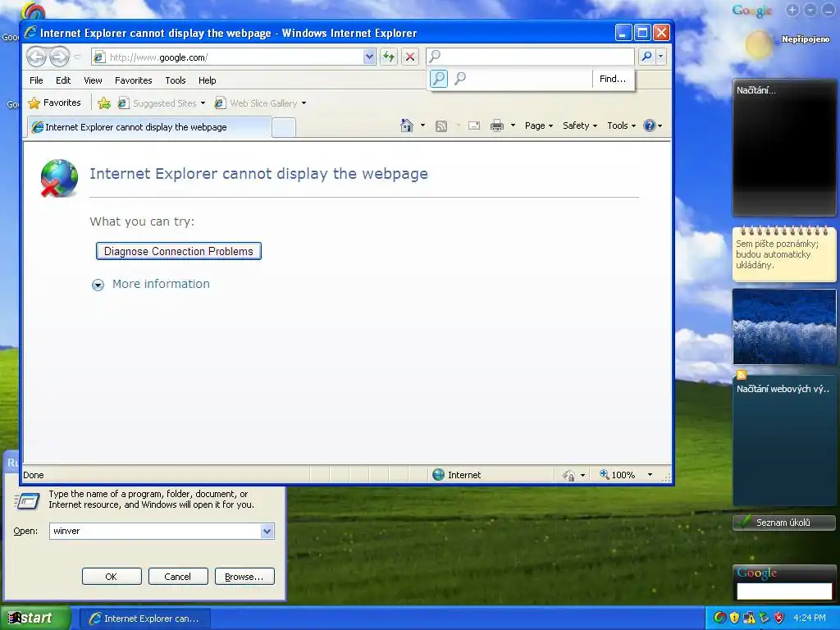Open the zoom level dropdown arrow
The image size is (840, 630).
[650, 475]
